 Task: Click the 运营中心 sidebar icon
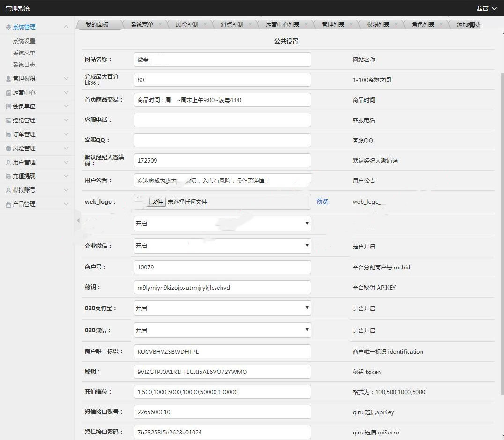tap(7, 92)
